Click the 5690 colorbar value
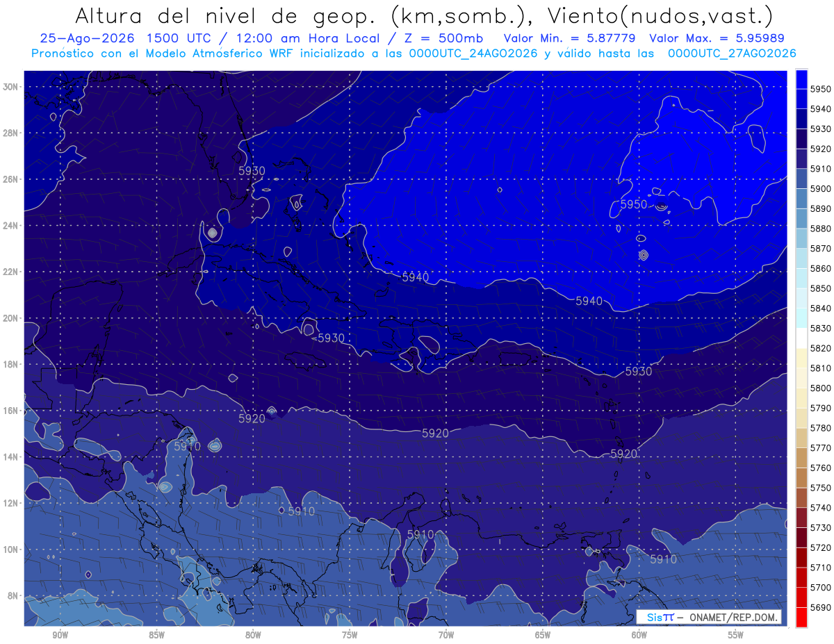This screenshot has width=834, height=644. click(x=820, y=607)
